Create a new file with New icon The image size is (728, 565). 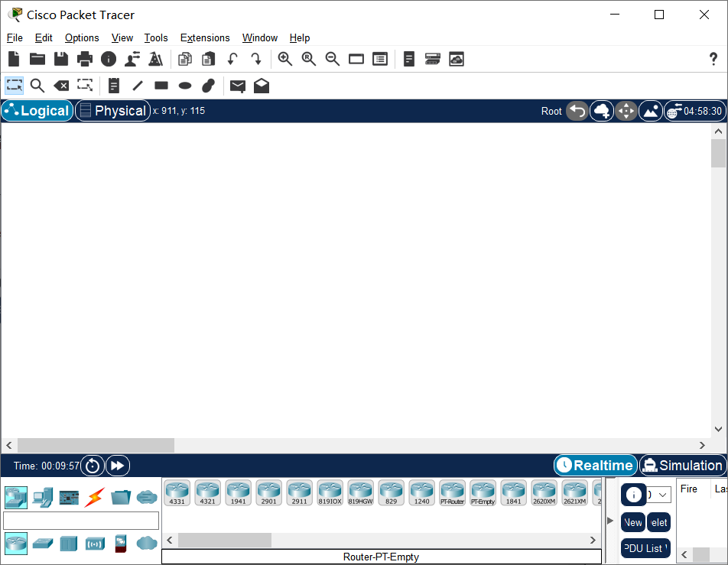pyautogui.click(x=14, y=59)
